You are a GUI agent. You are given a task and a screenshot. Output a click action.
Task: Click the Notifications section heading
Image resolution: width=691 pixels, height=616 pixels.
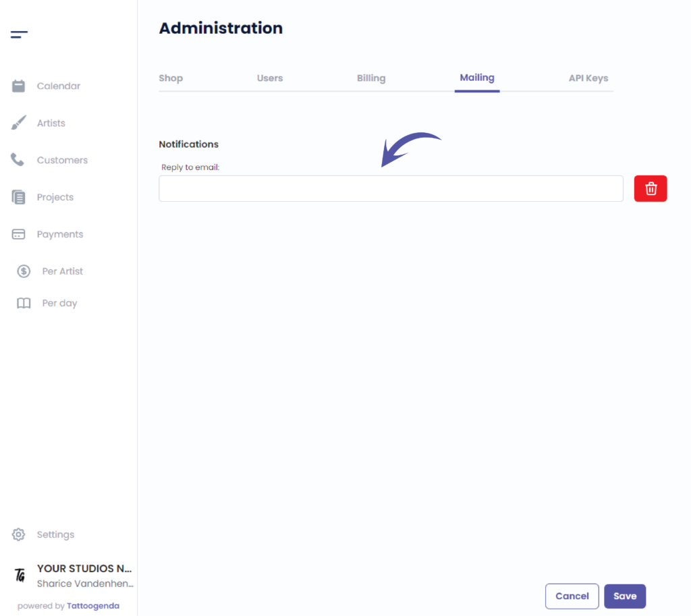point(189,144)
